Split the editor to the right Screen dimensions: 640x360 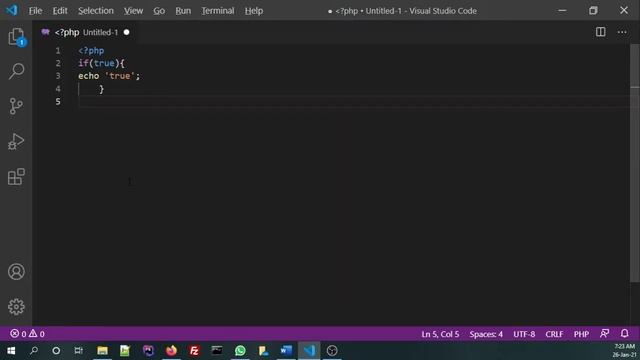(600, 32)
